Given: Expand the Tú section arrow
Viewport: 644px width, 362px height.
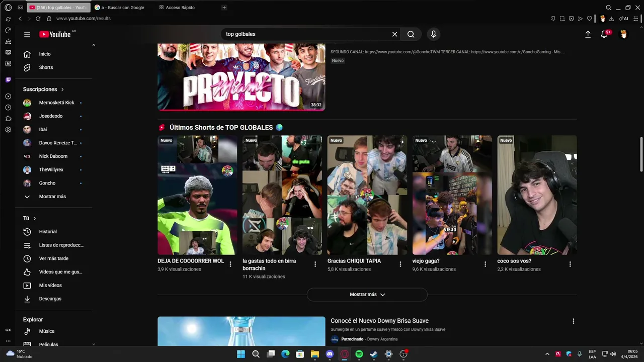Looking at the screenshot, I should tap(34, 219).
